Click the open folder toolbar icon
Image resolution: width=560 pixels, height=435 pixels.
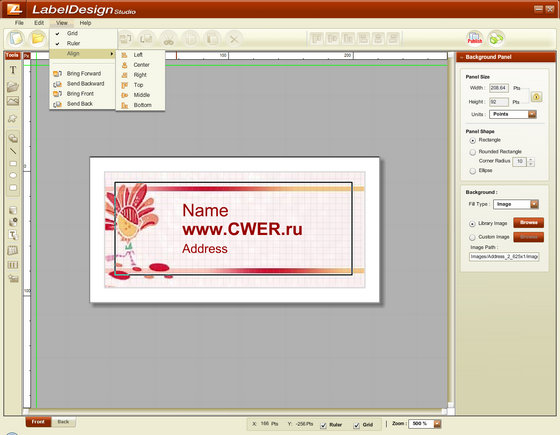(38, 39)
